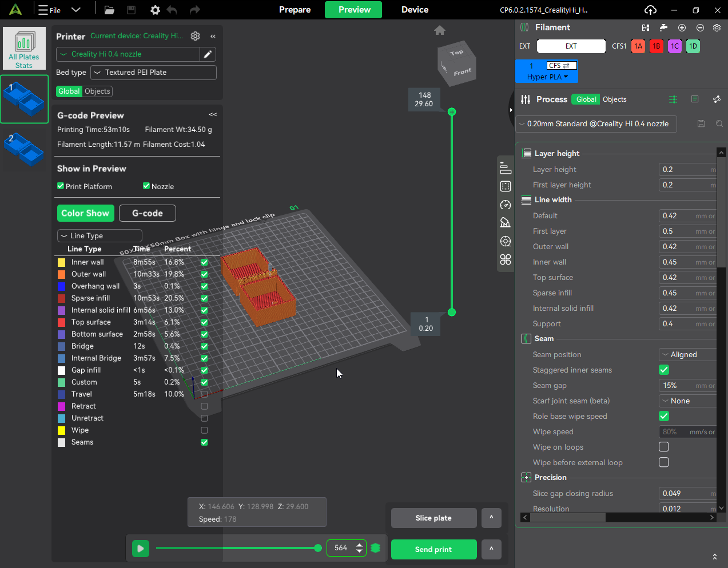Image resolution: width=728 pixels, height=568 pixels.
Task: Click the cloud upload icon
Action: (650, 10)
